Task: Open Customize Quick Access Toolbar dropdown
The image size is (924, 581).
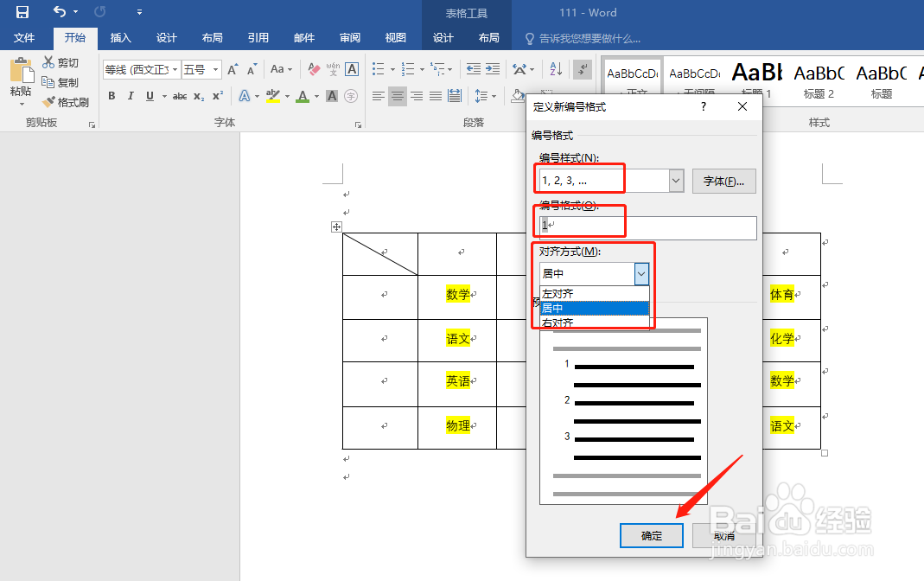Action: (x=139, y=12)
